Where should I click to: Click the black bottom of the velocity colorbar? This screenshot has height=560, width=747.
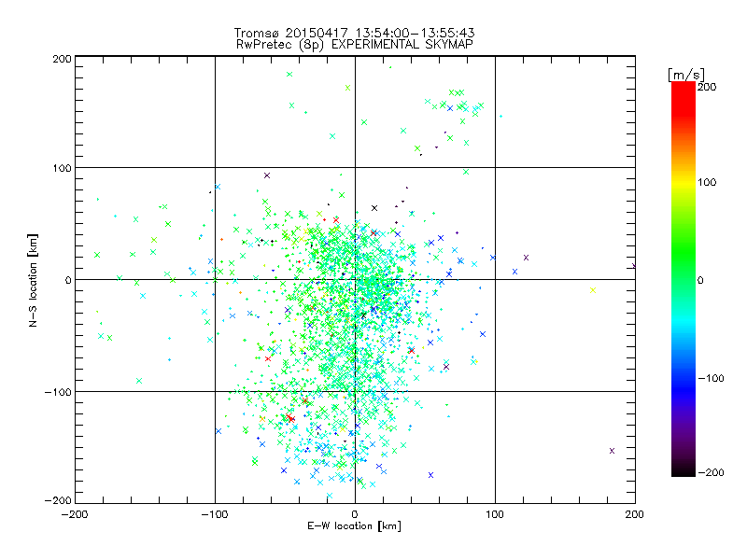coord(684,469)
